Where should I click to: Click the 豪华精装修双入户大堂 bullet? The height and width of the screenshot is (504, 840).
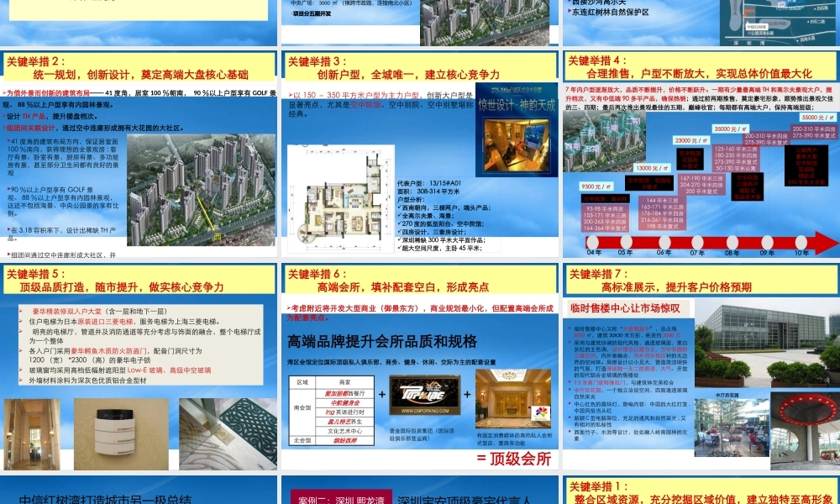[x=99, y=311]
